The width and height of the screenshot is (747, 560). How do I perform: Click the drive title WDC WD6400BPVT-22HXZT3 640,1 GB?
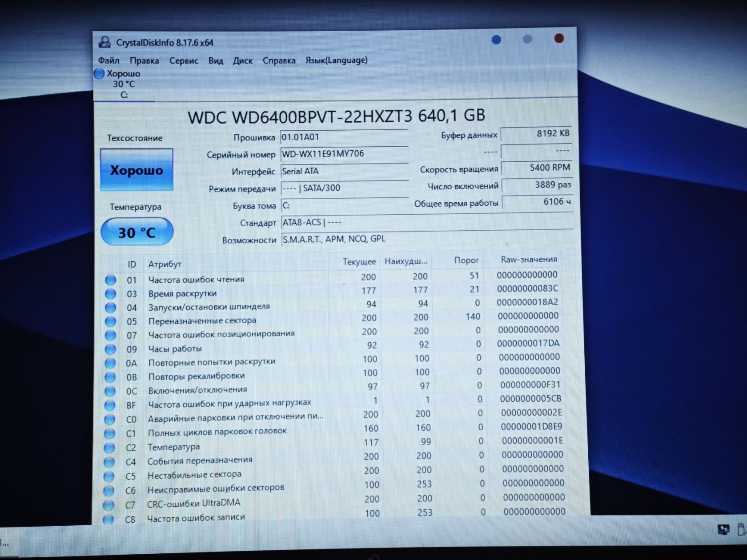click(x=336, y=116)
